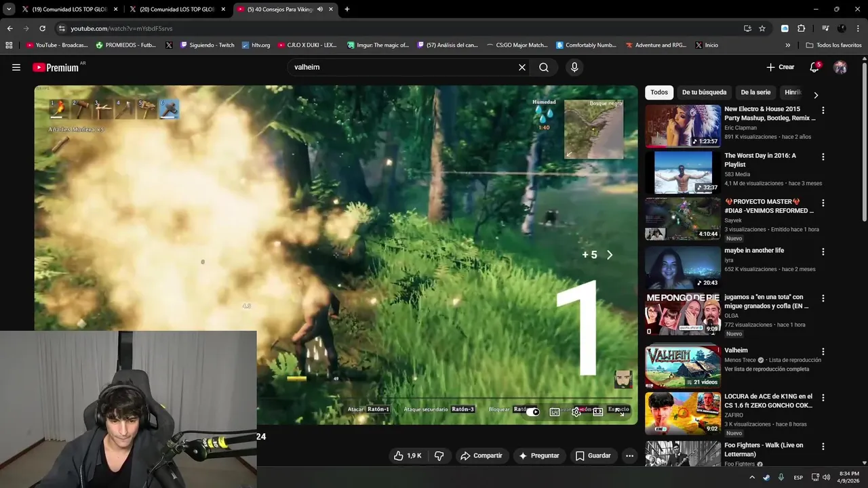Image resolution: width=868 pixels, height=488 pixels.
Task: Open options for maybe in another life
Action: (x=823, y=251)
